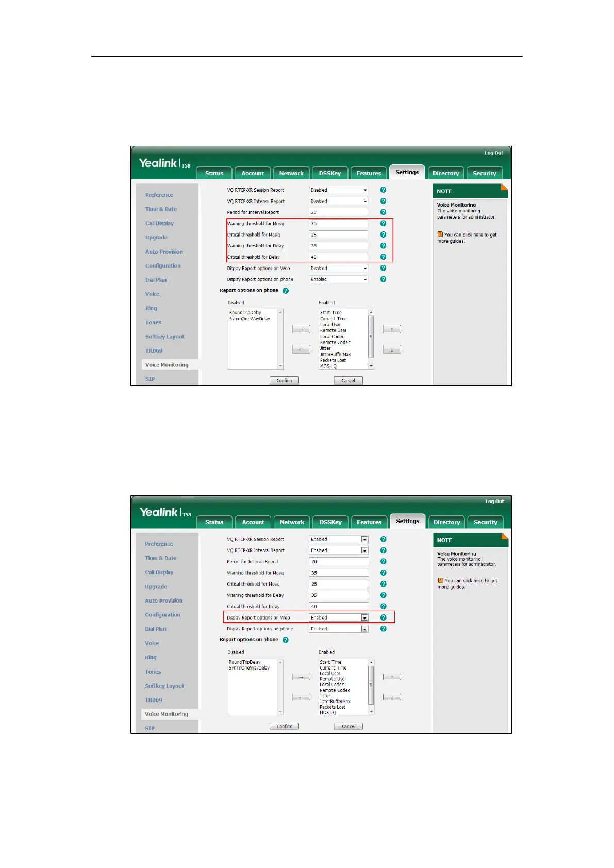614x868 pixels.
Task: Click Confirm button in lower screenshot
Action: tap(284, 726)
